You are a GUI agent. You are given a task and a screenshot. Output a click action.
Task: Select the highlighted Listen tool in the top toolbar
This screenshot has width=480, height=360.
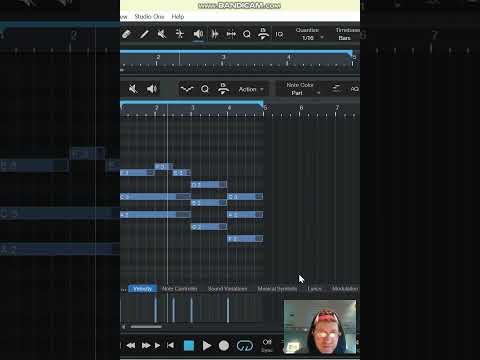198,34
